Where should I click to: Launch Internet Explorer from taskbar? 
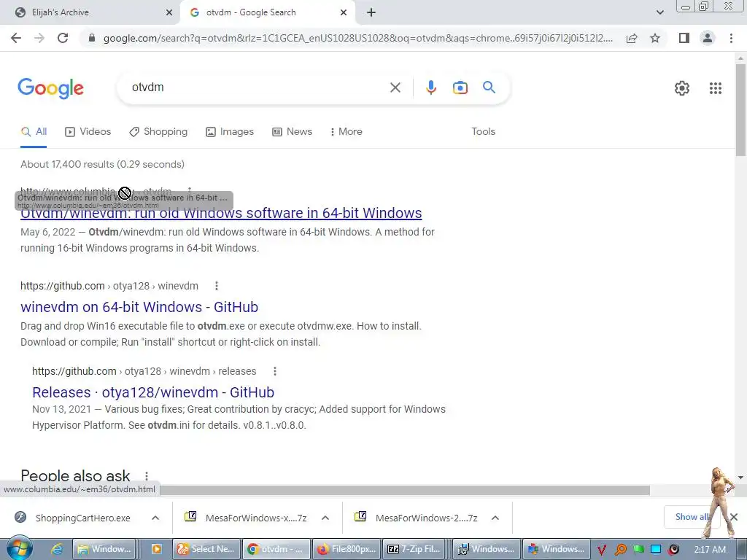click(57, 549)
